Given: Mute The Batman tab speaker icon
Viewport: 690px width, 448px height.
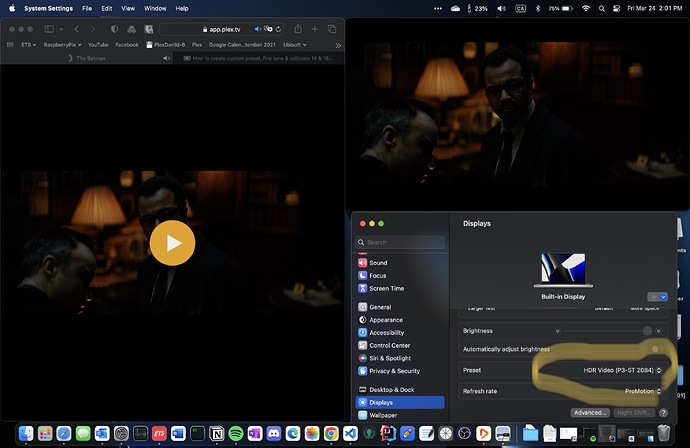Looking at the screenshot, I should (x=166, y=58).
